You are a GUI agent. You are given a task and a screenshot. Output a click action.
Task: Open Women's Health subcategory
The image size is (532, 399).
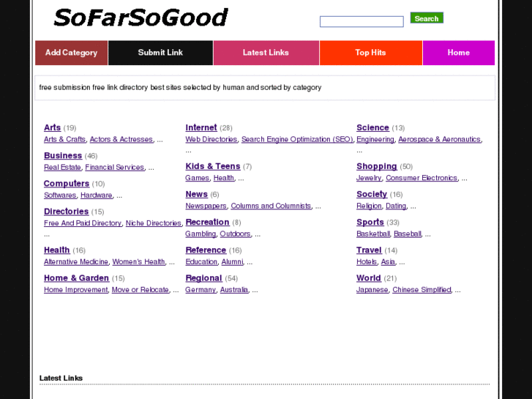pos(139,262)
